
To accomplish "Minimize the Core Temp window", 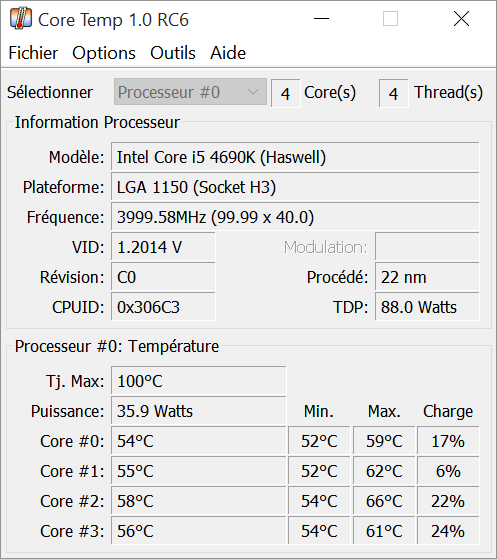I will click(x=321, y=19).
